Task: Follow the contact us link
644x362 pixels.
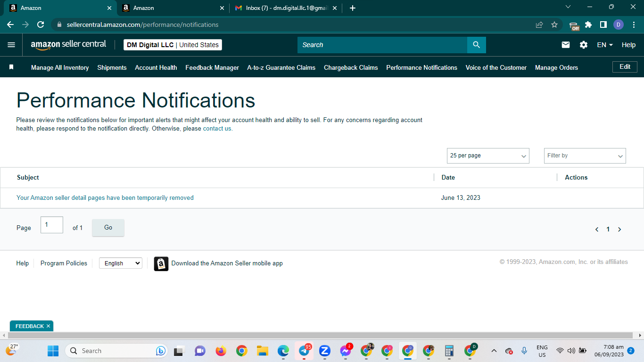Action: pos(218,129)
